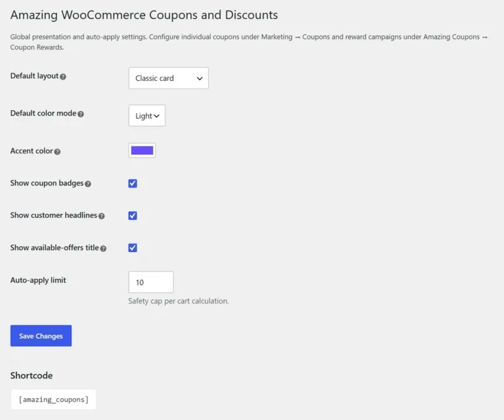Select the [amazing_coupons] shortcode box
Image resolution: width=504 pixels, height=420 pixels.
pos(53,400)
